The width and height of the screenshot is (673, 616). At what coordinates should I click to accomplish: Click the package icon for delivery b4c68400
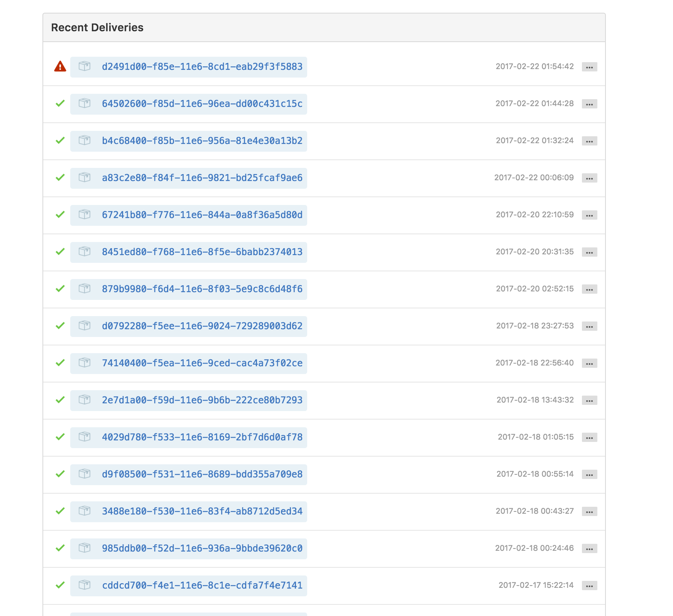[84, 140]
